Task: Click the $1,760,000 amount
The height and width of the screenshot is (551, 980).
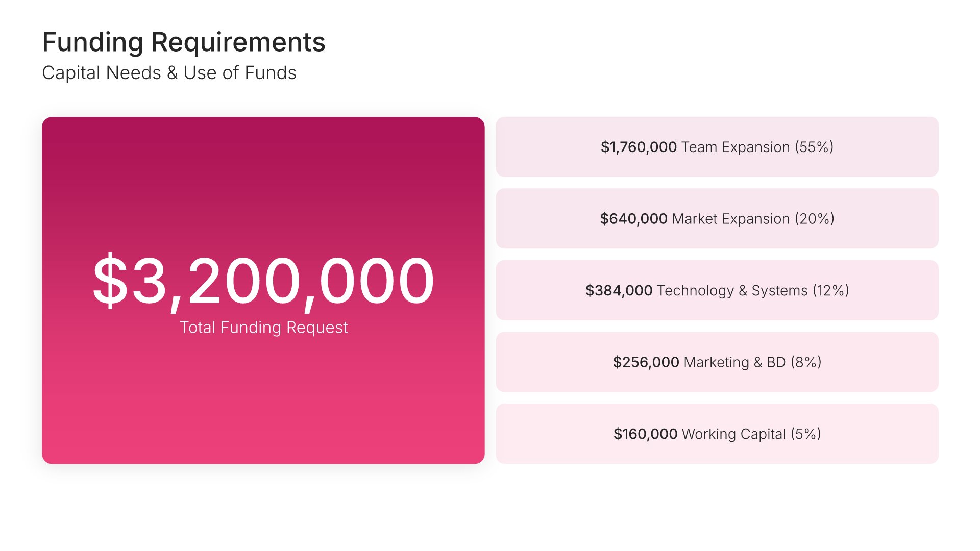Action: click(x=639, y=147)
